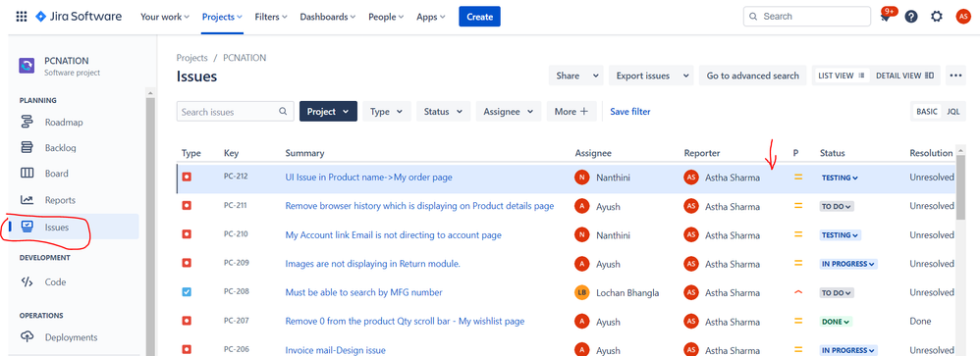Open the People menu

point(386,17)
